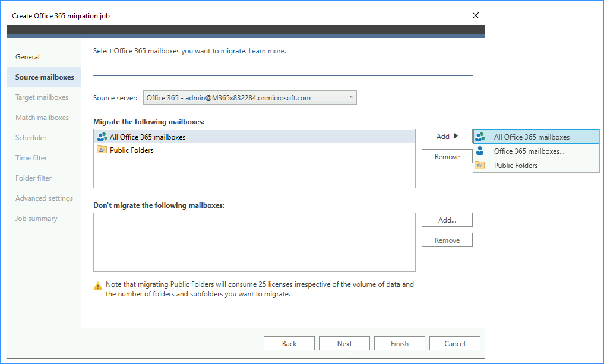Click Remove for mailboxes to migrate
Viewport: 604px width, 364px height.
[447, 156]
